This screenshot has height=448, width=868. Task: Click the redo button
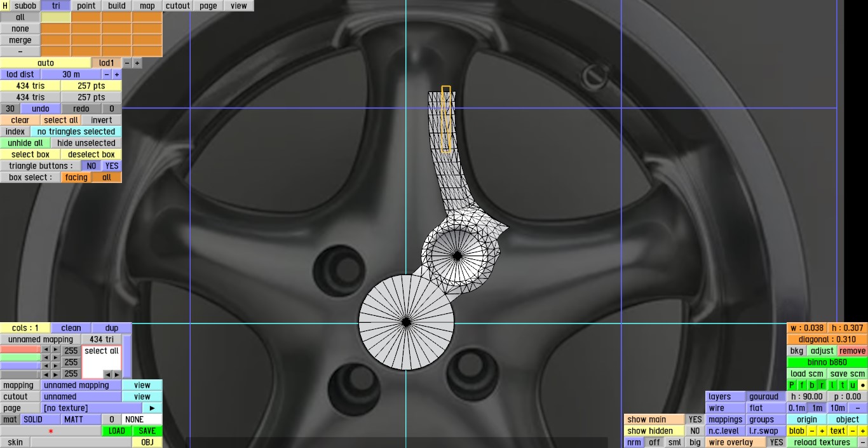81,109
